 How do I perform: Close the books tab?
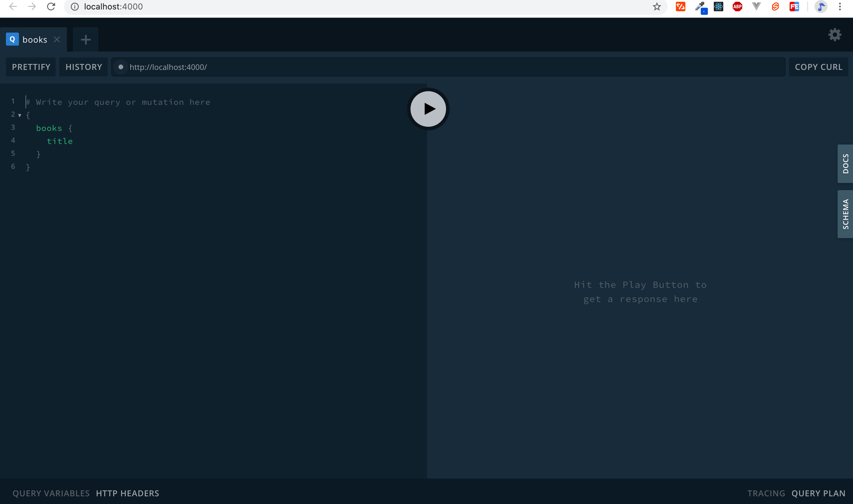pos(57,39)
